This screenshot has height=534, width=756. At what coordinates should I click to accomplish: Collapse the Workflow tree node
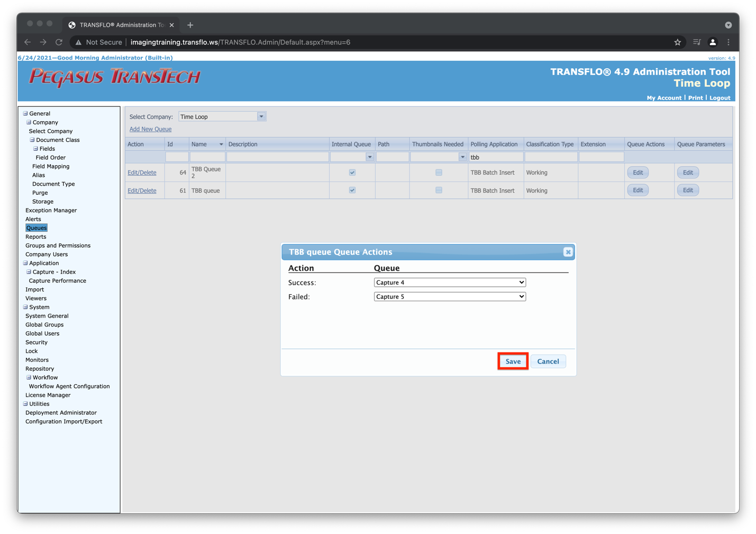(29, 377)
